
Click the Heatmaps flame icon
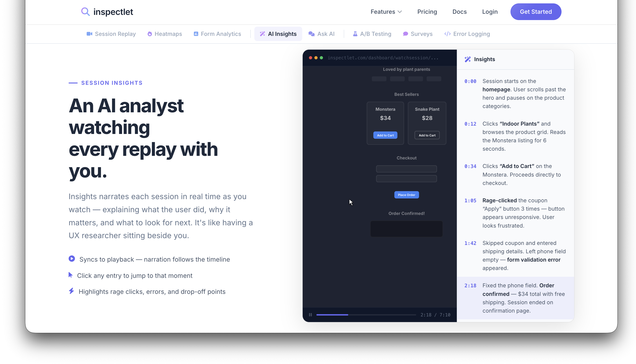149,34
